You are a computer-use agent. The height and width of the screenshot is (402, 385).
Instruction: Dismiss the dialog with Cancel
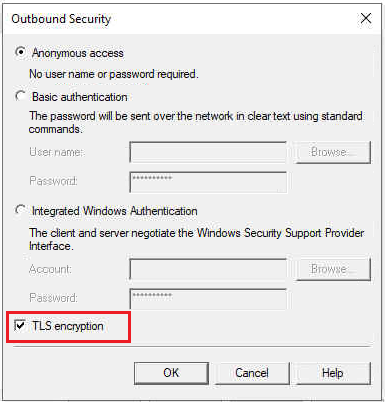(252, 373)
